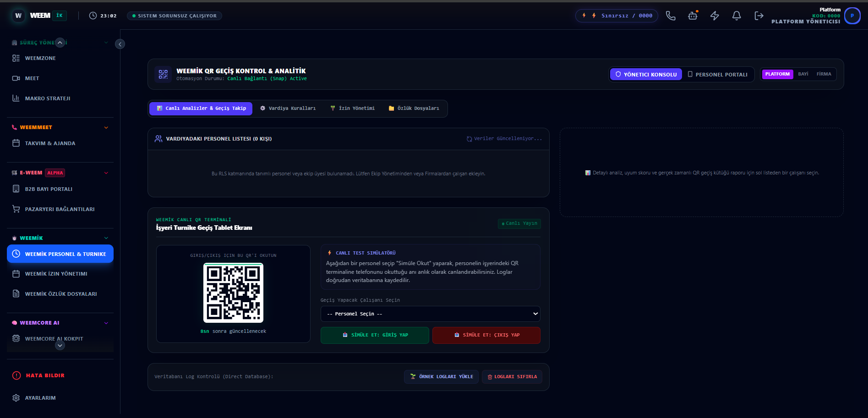Click the Sınırsız / 0000 credits badge

(x=617, y=16)
